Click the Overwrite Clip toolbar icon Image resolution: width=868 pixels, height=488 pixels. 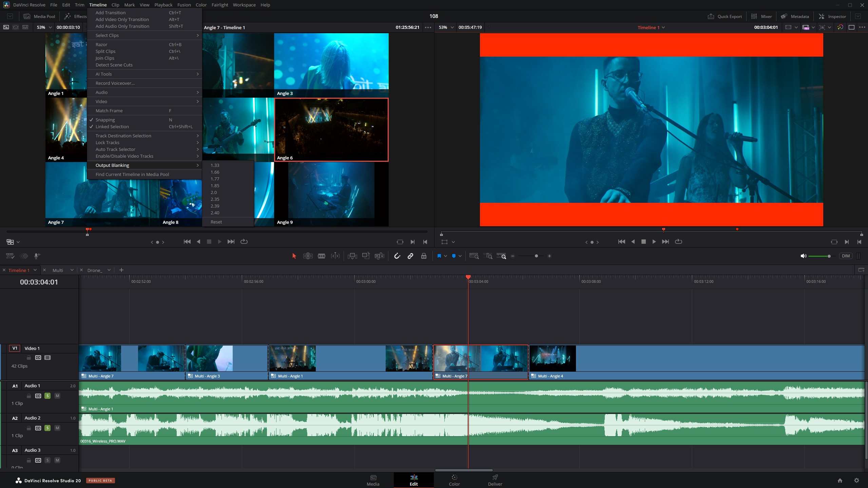[x=366, y=256]
